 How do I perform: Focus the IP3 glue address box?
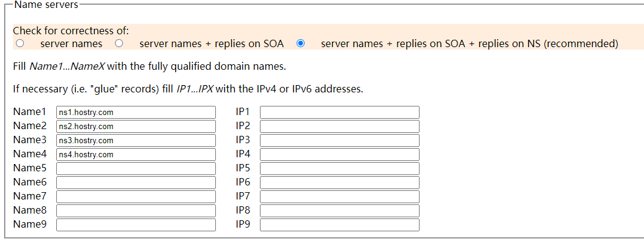click(x=339, y=141)
